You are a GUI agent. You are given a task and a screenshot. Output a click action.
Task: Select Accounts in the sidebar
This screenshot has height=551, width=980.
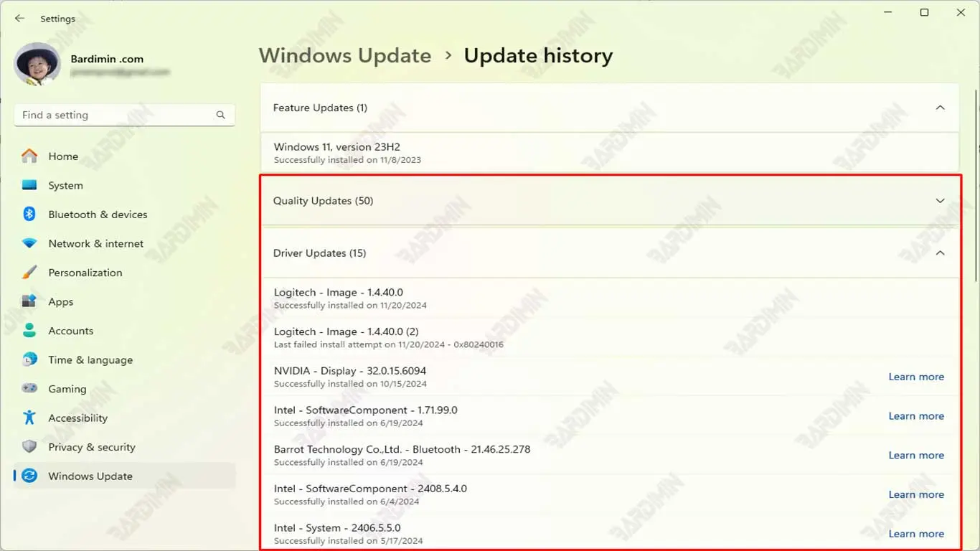point(70,331)
